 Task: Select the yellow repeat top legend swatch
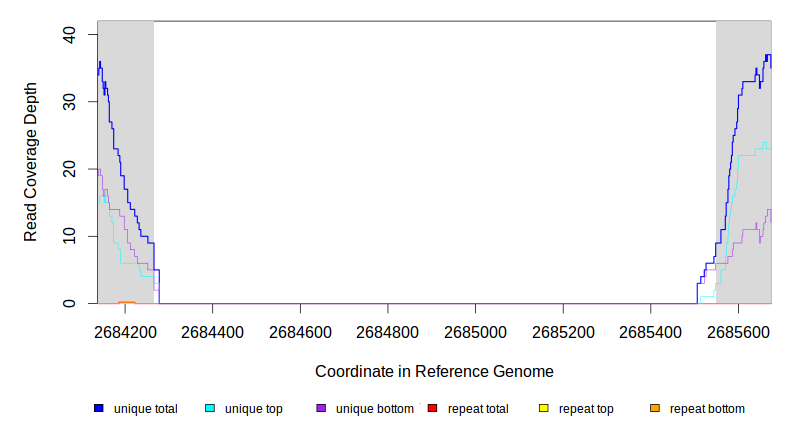coord(543,409)
